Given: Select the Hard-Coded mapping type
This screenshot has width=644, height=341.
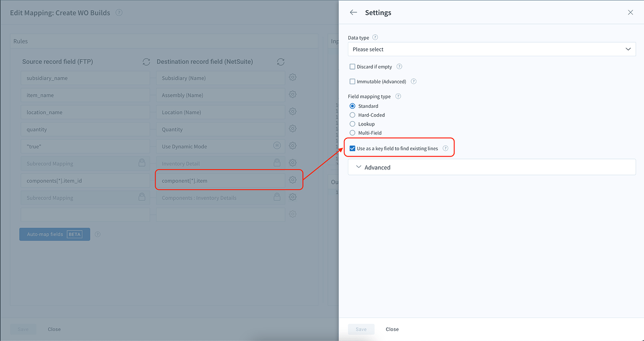Looking at the screenshot, I should click(x=353, y=115).
